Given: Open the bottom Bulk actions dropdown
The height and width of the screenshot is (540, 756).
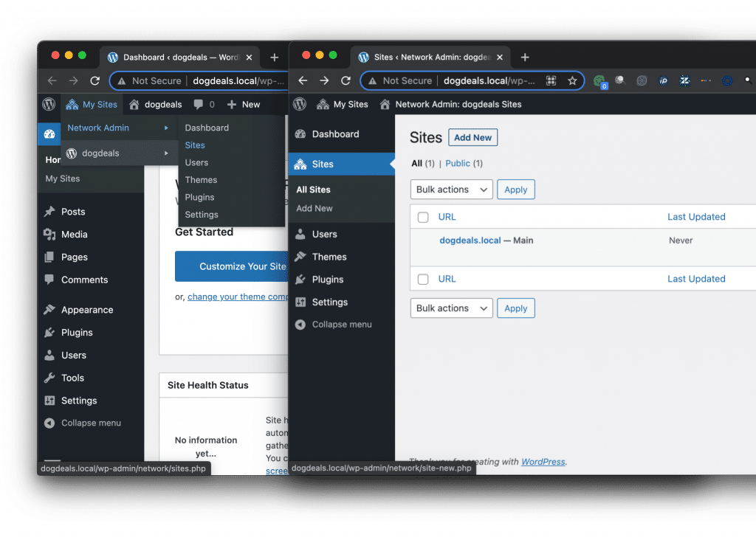Looking at the screenshot, I should click(451, 308).
